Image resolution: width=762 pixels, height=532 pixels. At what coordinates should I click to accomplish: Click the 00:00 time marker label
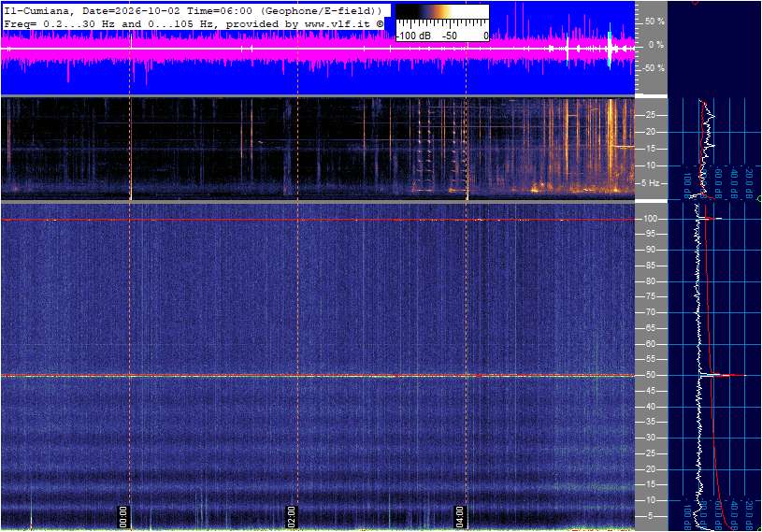coord(123,516)
